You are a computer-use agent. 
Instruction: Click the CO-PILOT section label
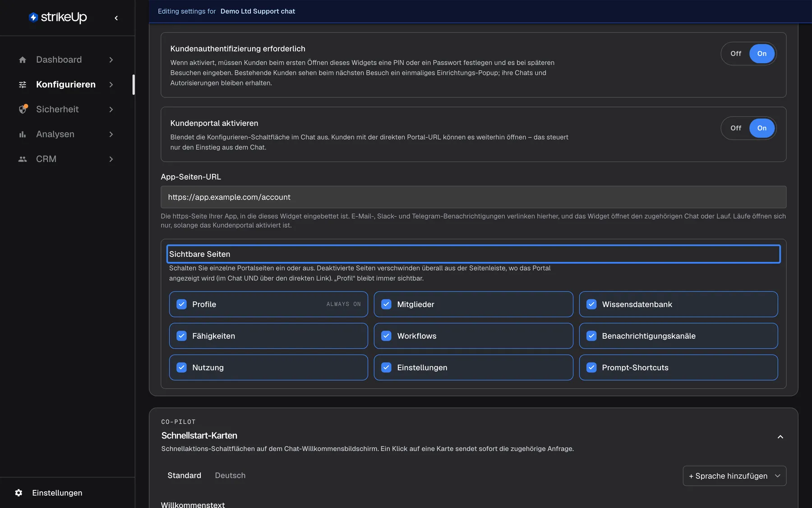(x=178, y=422)
